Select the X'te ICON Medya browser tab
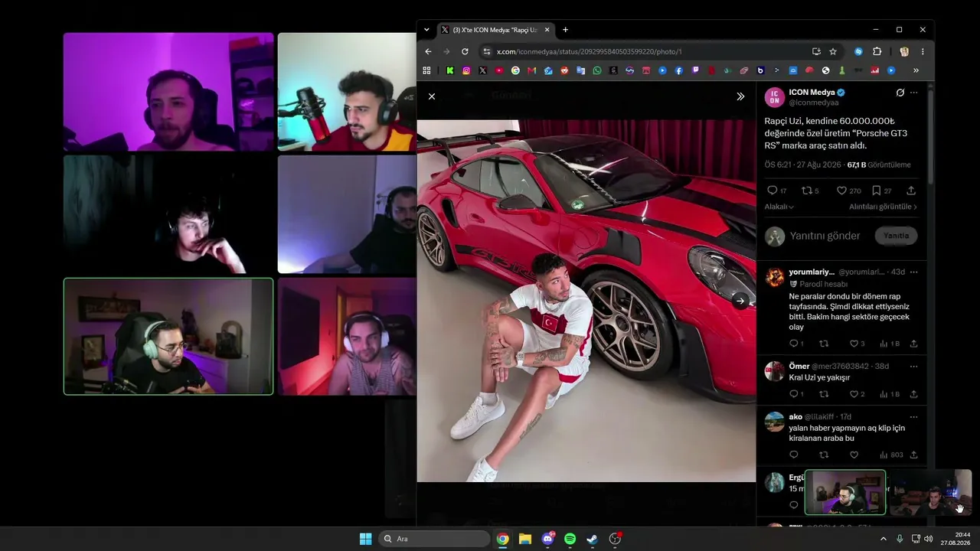This screenshot has width=980, height=551. (x=495, y=30)
